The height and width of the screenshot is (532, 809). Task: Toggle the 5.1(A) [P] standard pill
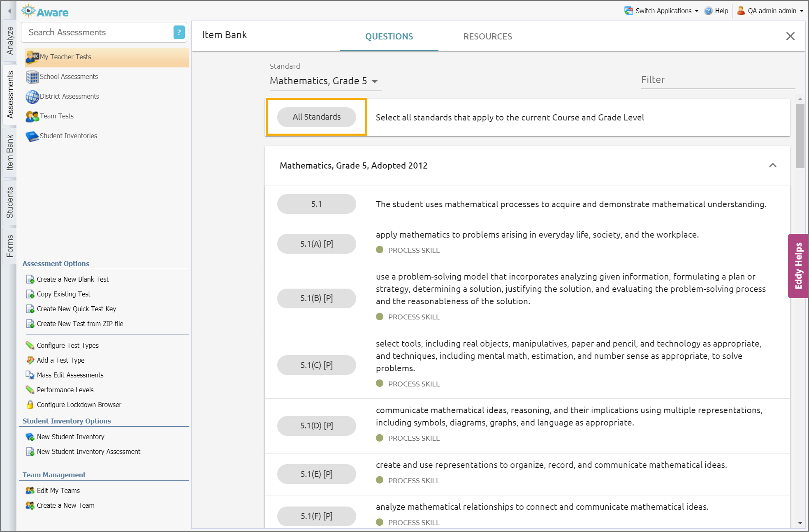tap(317, 244)
